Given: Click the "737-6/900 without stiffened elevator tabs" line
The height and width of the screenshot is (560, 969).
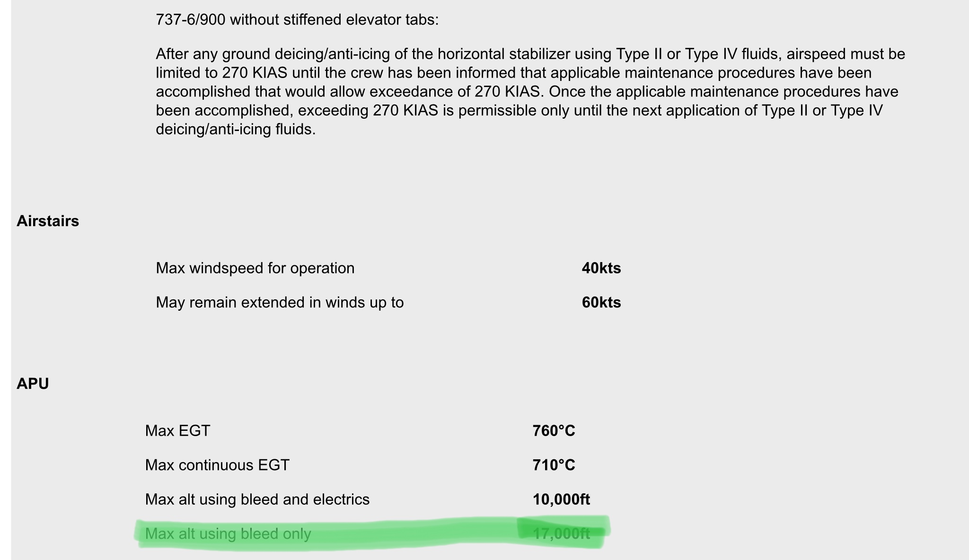Looking at the screenshot, I should click(x=297, y=20).
